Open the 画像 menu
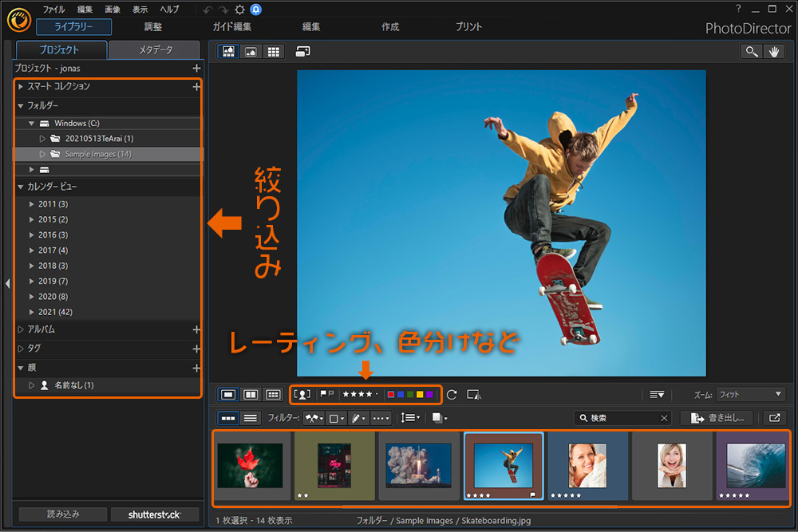Image resolution: width=798 pixels, height=532 pixels. tap(113, 9)
